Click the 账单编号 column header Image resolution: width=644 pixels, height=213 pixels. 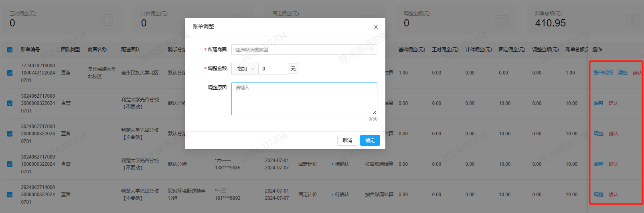tap(30, 50)
